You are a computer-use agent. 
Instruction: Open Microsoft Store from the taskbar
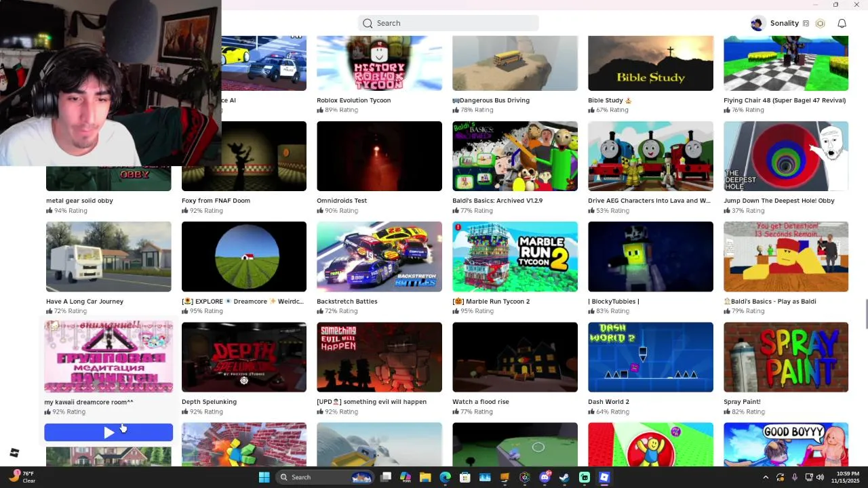point(465,477)
